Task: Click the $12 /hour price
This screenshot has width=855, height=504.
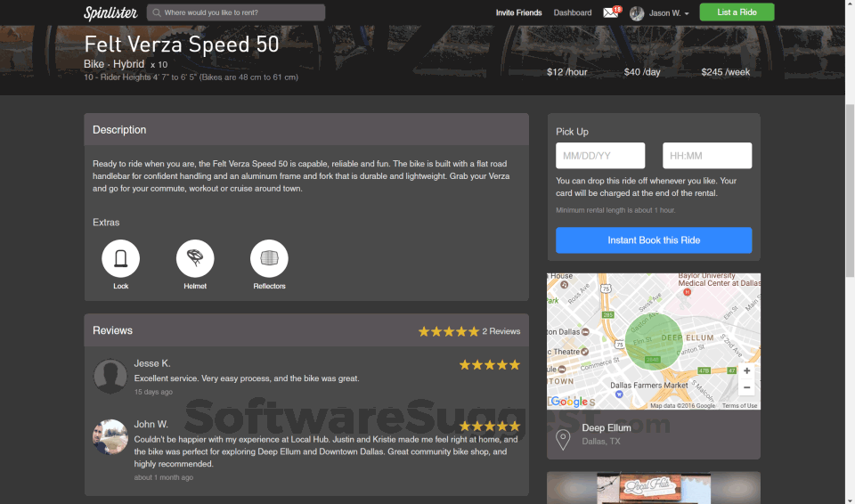Action: click(567, 72)
